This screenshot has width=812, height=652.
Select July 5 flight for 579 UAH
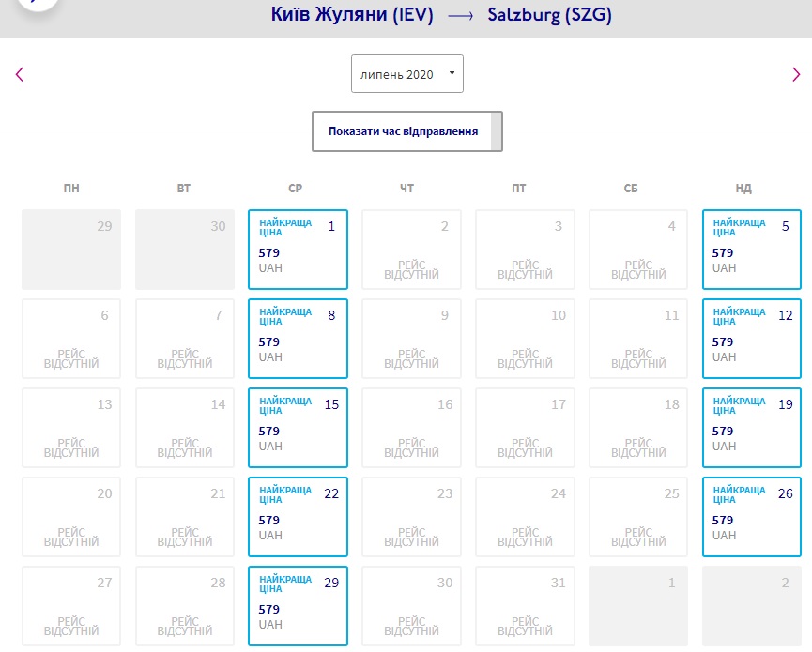751,249
